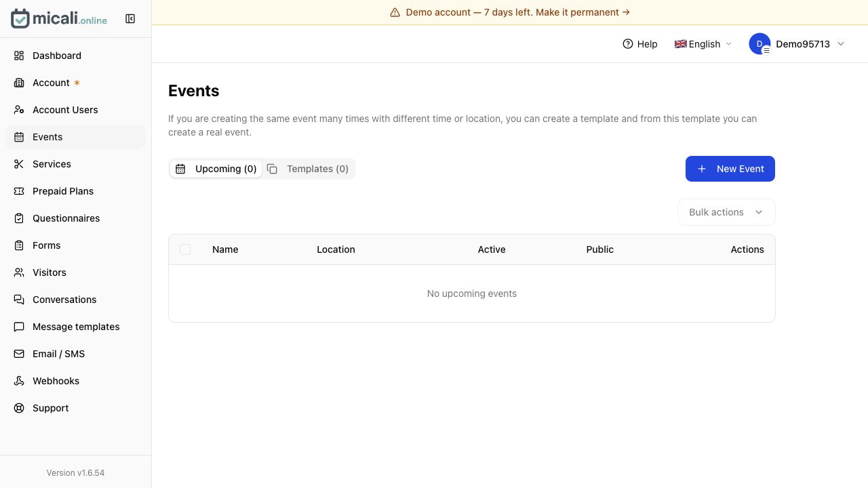Screen dimensions: 868x488
Task: Create a New Event
Action: (730, 169)
